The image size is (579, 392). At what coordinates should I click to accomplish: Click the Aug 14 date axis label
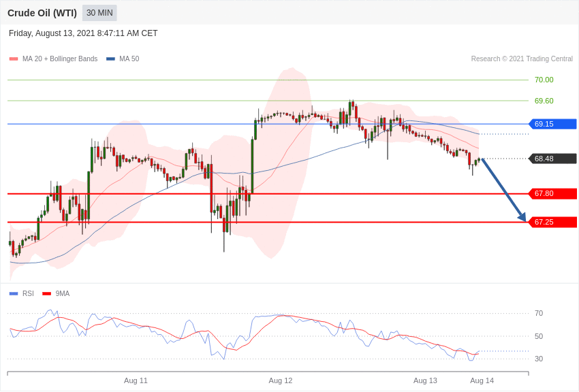coord(482,380)
